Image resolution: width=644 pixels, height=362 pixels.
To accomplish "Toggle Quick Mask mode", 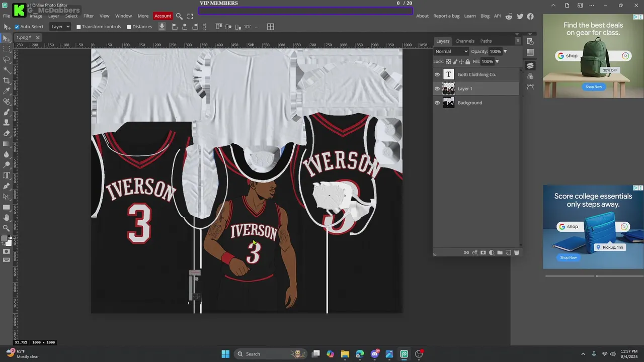I will 7,251.
